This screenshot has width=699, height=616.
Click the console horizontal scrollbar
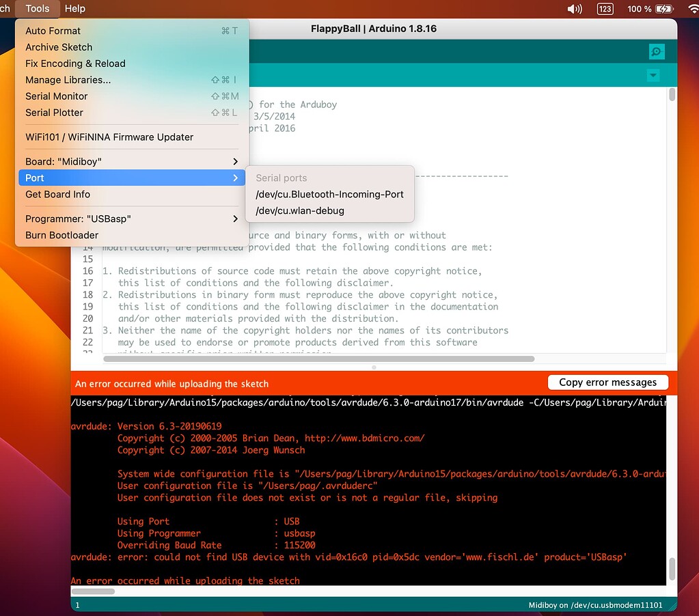pyautogui.click(x=93, y=591)
